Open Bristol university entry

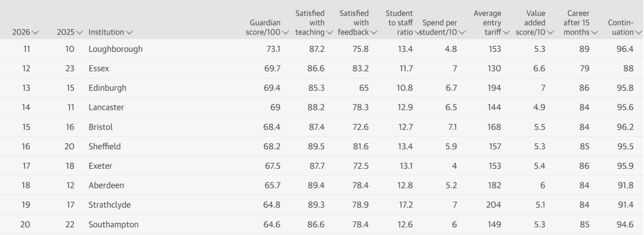pos(101,127)
